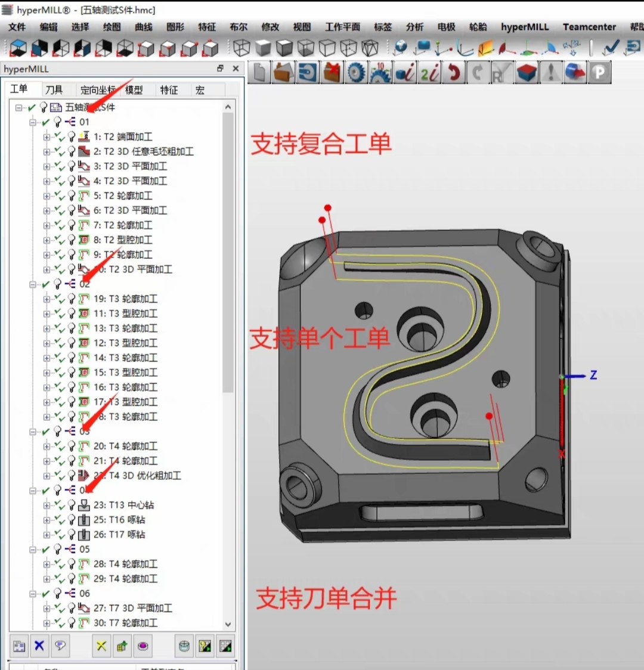The height and width of the screenshot is (670, 644).
Task: Expand '2: T2 3D 任意毛坯粗加工'
Action: tap(47, 151)
